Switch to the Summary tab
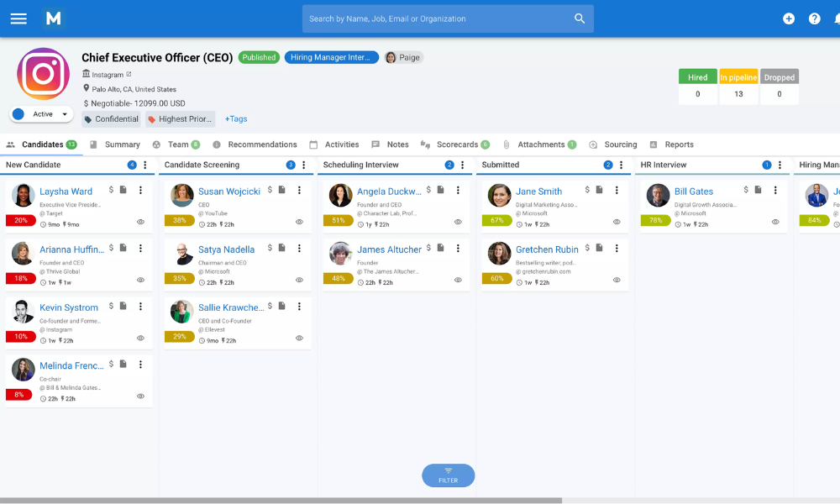 pyautogui.click(x=115, y=144)
